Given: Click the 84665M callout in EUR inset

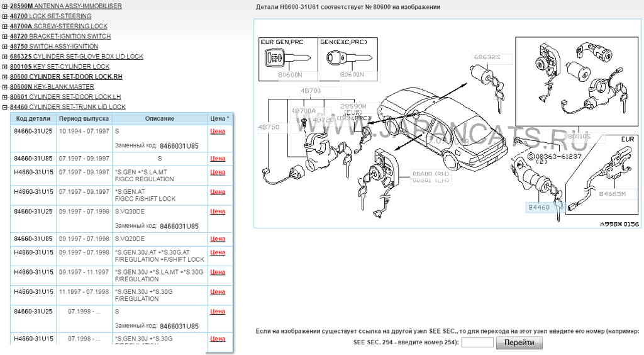Looking at the screenshot, I should click(x=611, y=194).
